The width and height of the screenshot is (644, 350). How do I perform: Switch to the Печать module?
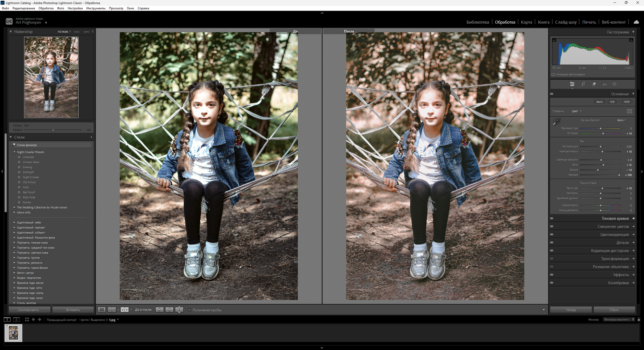[589, 22]
